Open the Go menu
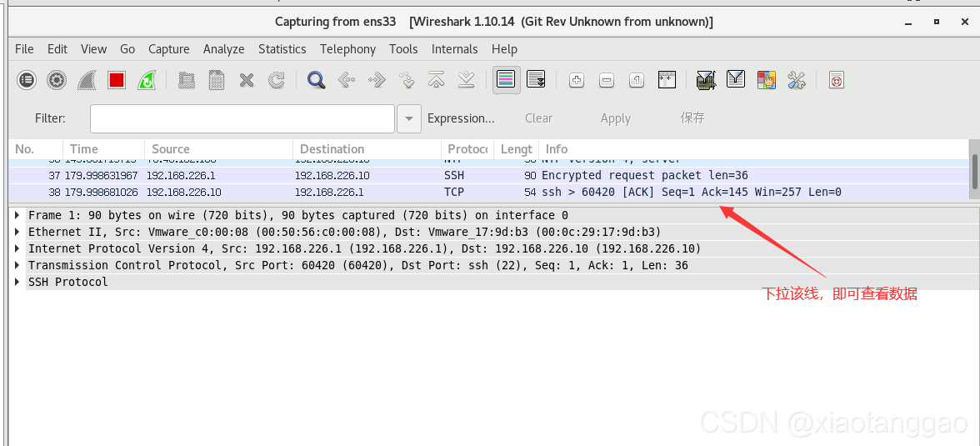This screenshot has height=446, width=980. coord(127,49)
